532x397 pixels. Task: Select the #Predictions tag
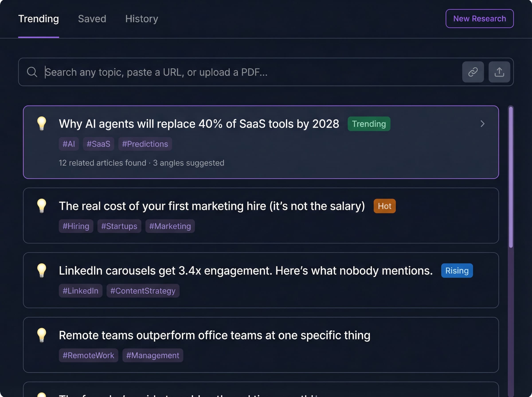pos(145,144)
